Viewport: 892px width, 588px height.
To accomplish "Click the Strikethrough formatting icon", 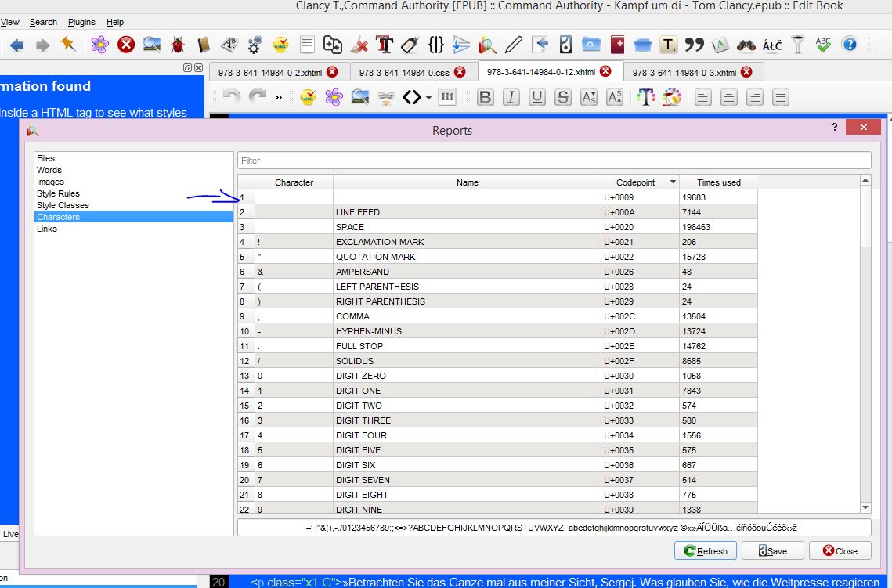I will 563,98.
